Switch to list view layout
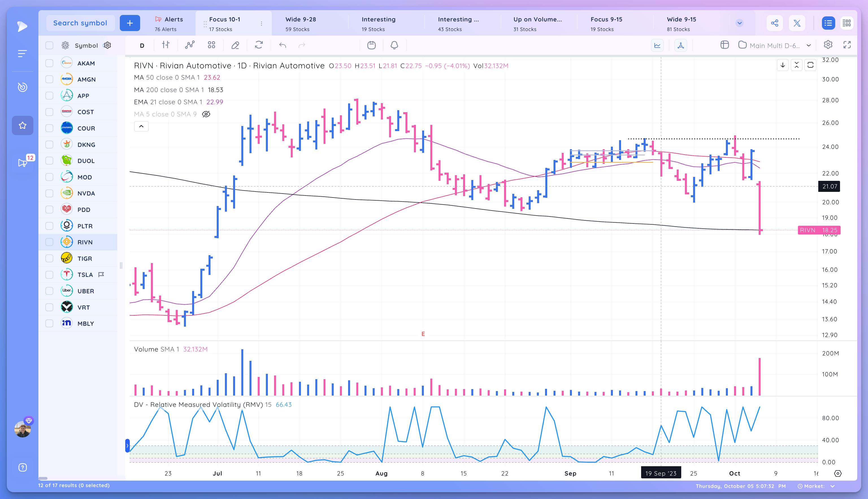 (828, 23)
